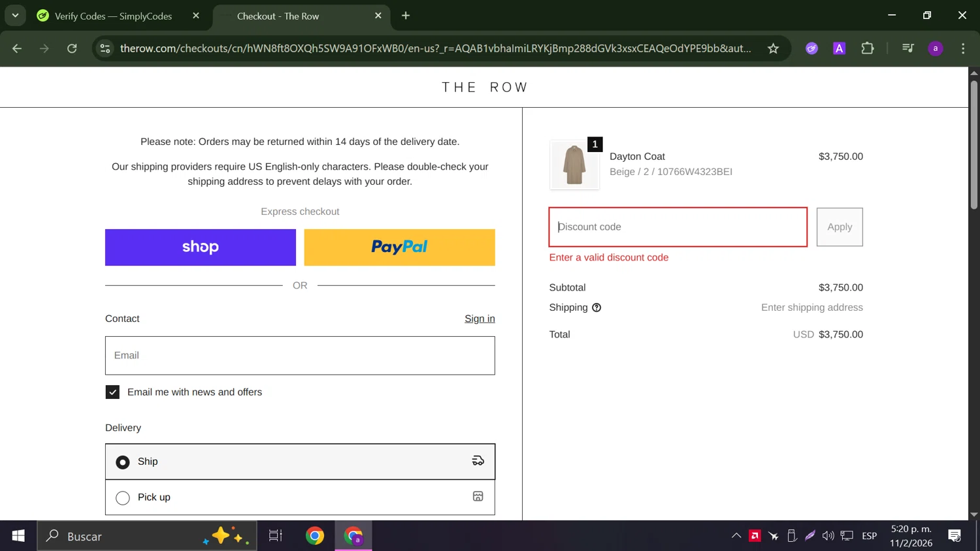This screenshot has width=980, height=551.
Task: Close the Checkout - The Row tab
Action: pos(378,16)
